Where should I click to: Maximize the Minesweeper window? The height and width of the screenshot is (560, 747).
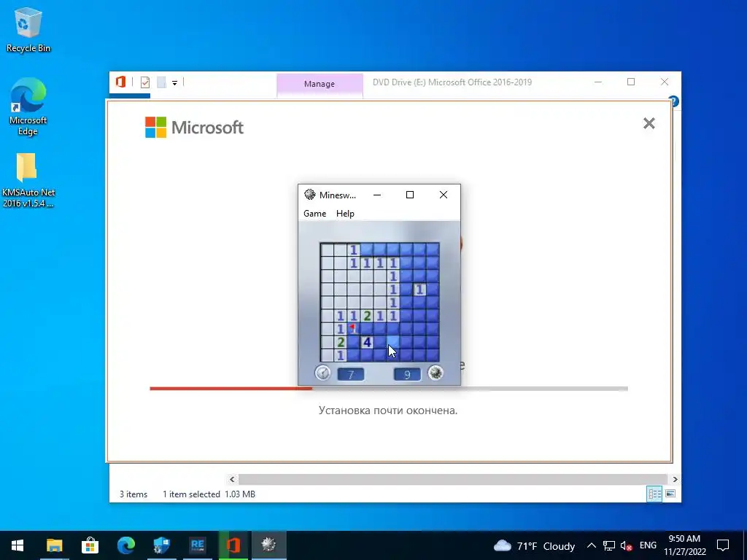(410, 195)
